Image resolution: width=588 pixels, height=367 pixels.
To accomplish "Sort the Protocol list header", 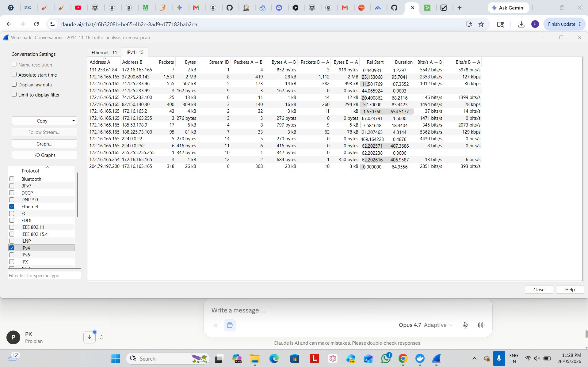I will 47,171.
